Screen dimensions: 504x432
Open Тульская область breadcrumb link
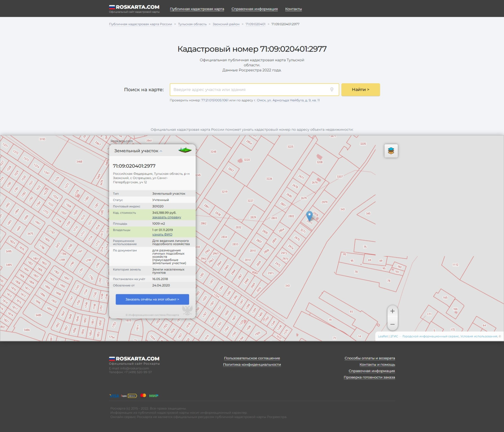point(192,24)
